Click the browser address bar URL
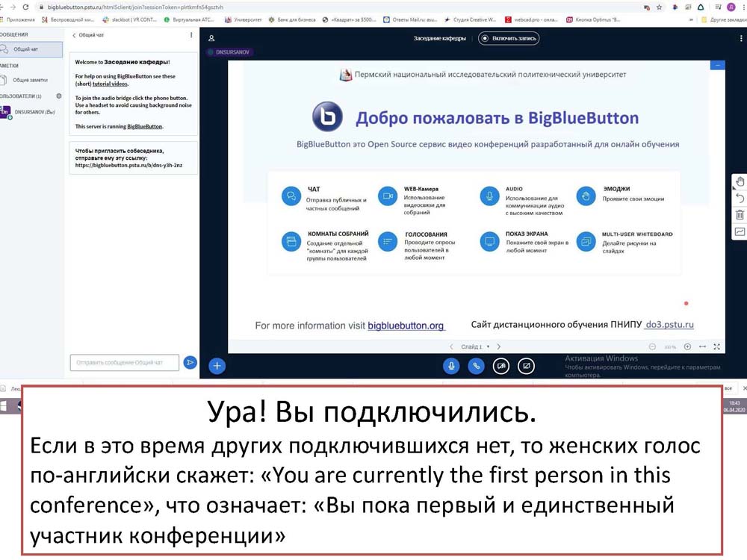Image resolution: width=747 pixels, height=560 pixels. [135, 7]
